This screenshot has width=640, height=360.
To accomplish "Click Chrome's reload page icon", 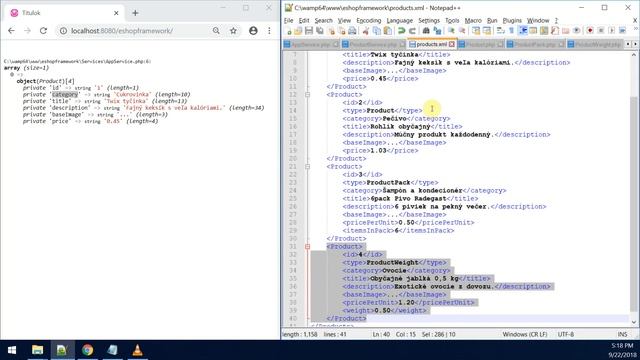I will [43, 31].
